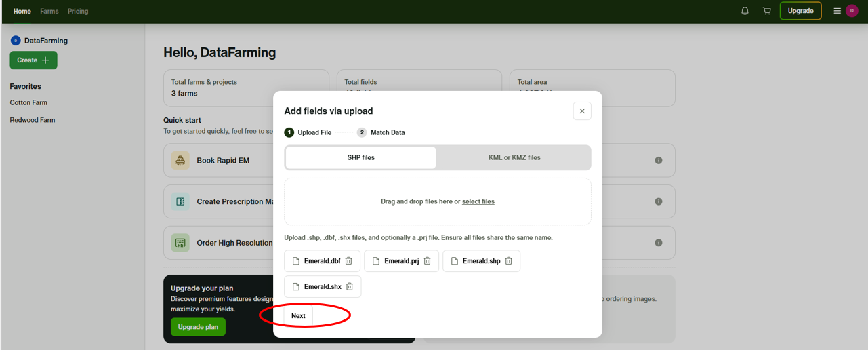Click the Emerald.shx file name
The width and height of the screenshot is (868, 350).
point(323,286)
